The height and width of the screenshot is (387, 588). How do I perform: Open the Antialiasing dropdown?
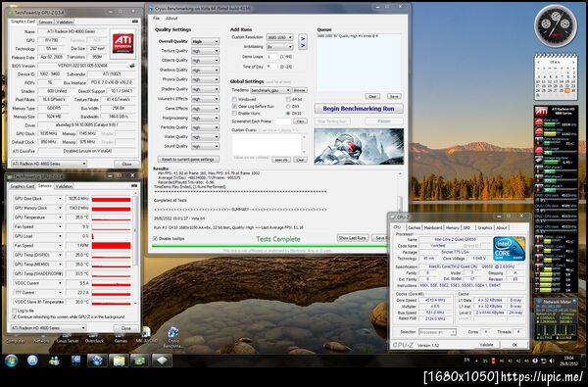[x=279, y=47]
